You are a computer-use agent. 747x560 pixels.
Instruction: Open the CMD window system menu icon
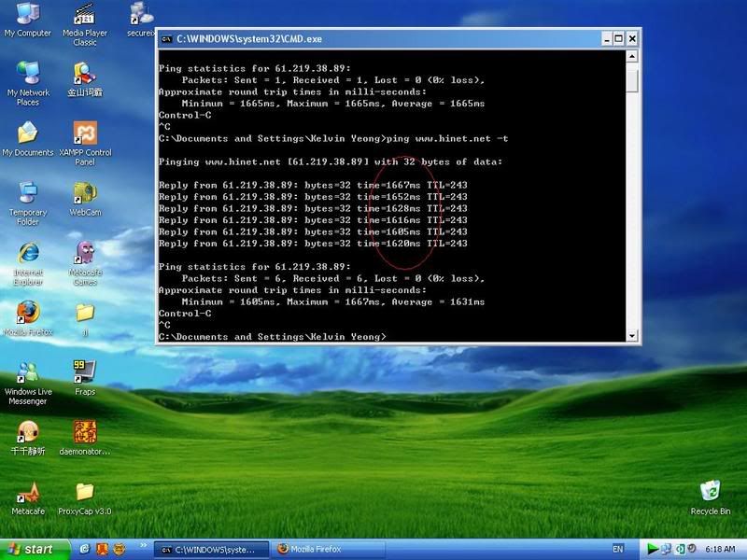[x=166, y=38]
